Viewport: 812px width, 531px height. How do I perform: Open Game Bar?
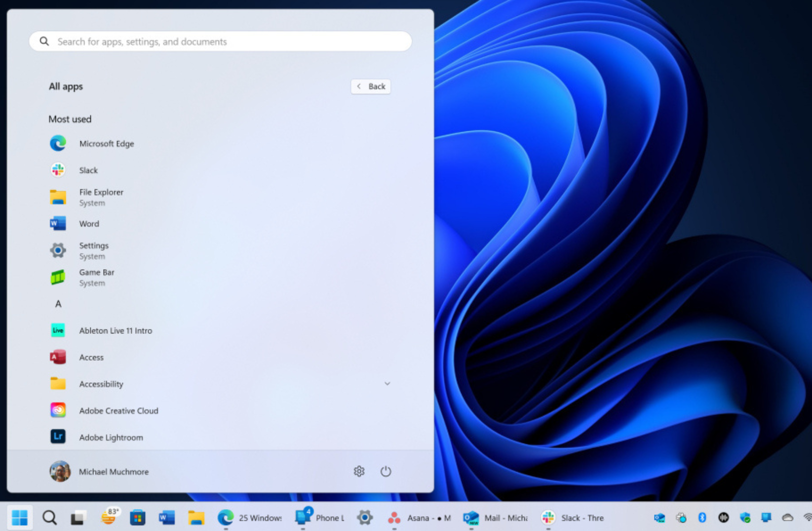[96, 277]
